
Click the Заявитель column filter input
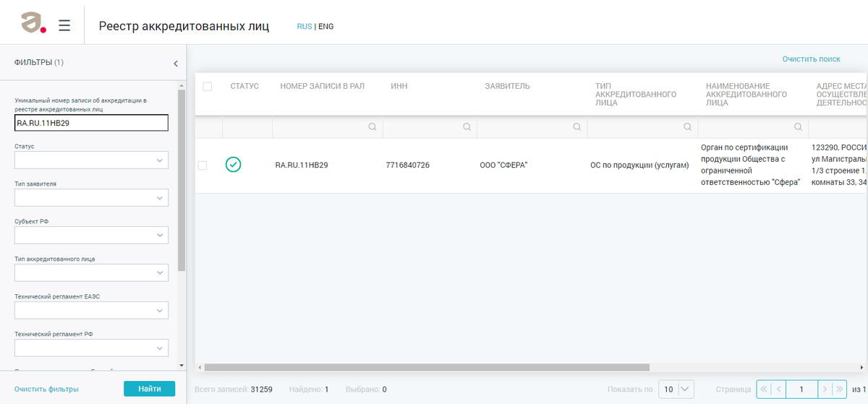(x=532, y=126)
